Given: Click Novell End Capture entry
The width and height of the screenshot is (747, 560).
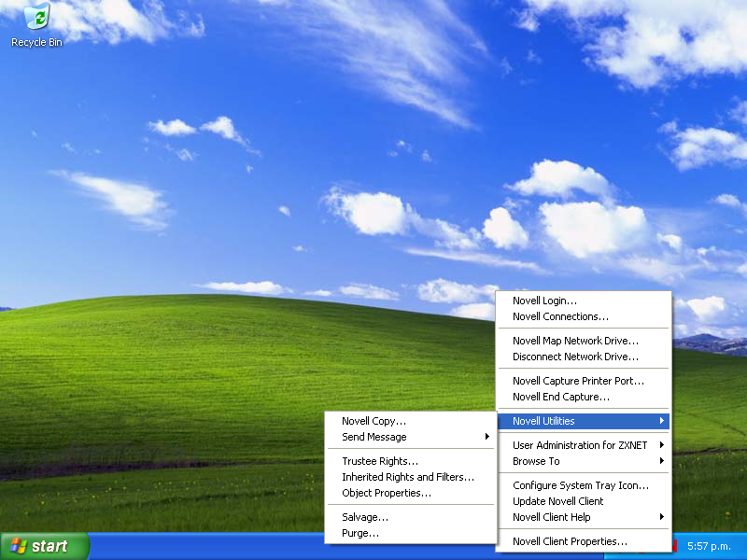Looking at the screenshot, I should (x=583, y=397).
